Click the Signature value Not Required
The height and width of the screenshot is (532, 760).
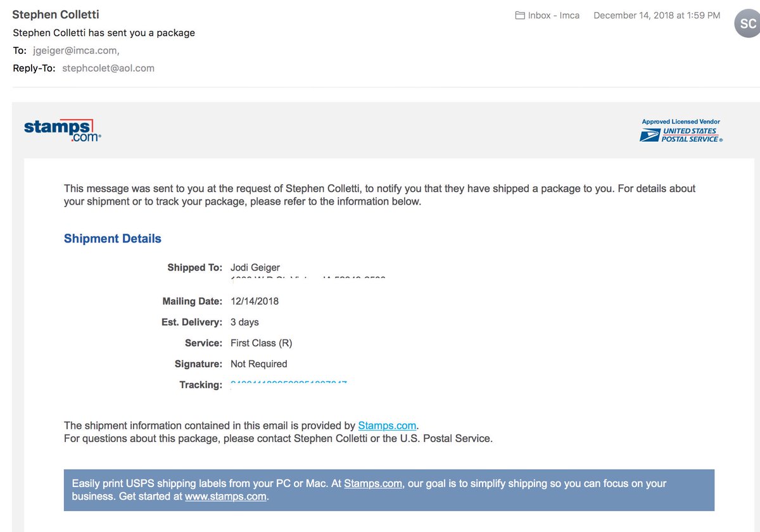coord(258,364)
